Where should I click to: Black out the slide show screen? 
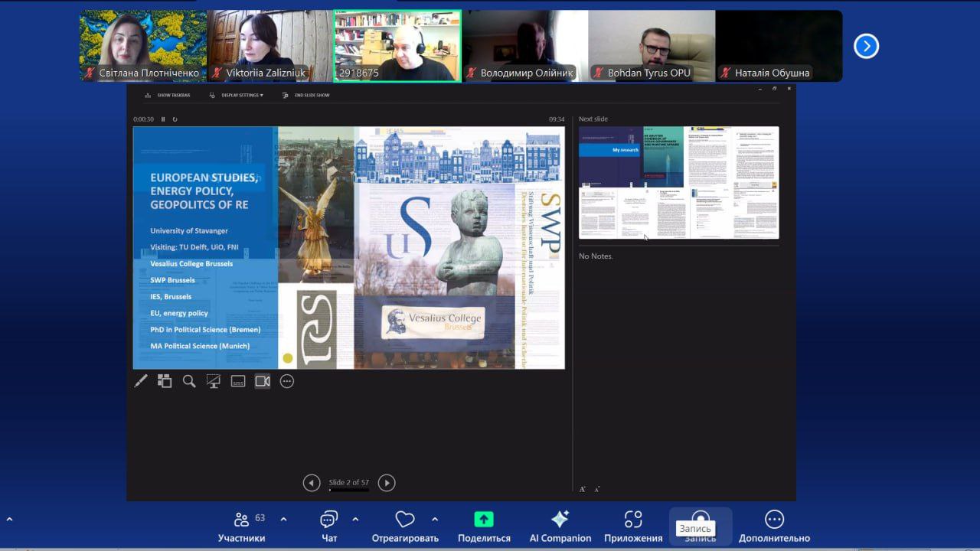click(214, 381)
